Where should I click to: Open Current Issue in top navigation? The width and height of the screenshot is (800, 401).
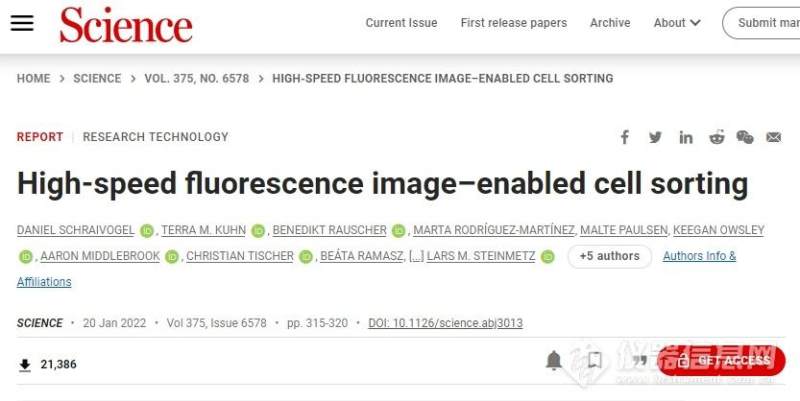pyautogui.click(x=401, y=23)
